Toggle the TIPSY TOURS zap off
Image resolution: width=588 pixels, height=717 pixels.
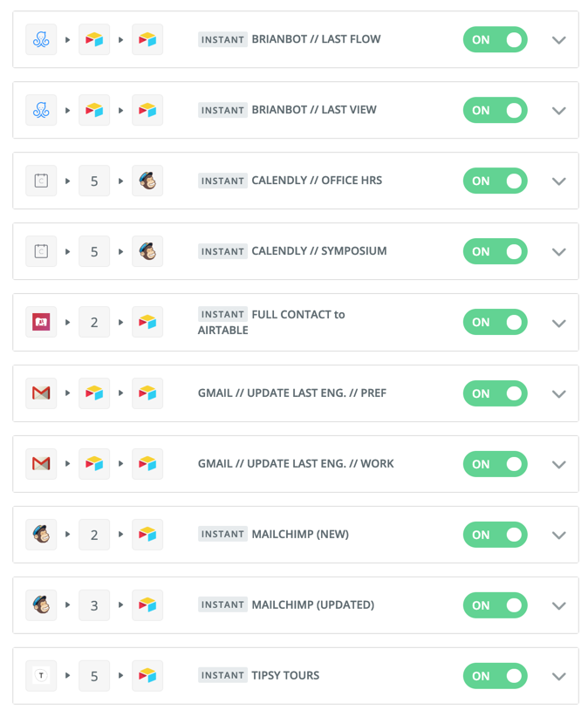[495, 676]
